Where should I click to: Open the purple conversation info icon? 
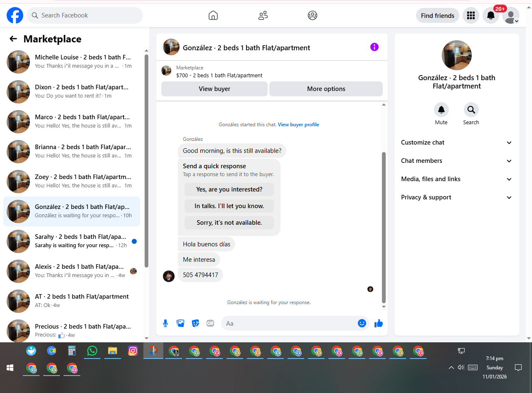[374, 47]
